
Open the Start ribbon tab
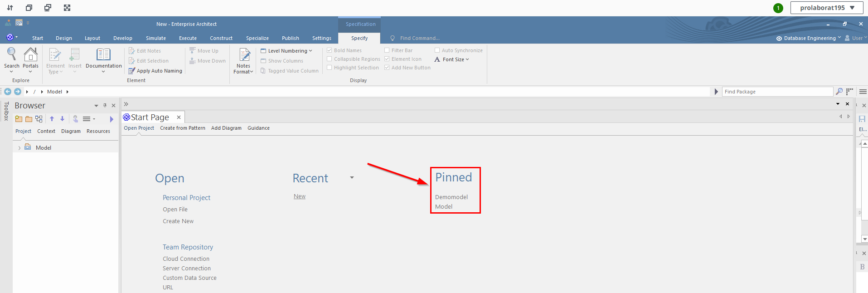pos(38,38)
